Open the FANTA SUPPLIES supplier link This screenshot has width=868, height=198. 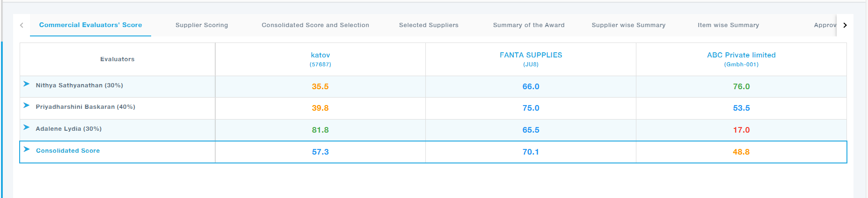pos(531,55)
